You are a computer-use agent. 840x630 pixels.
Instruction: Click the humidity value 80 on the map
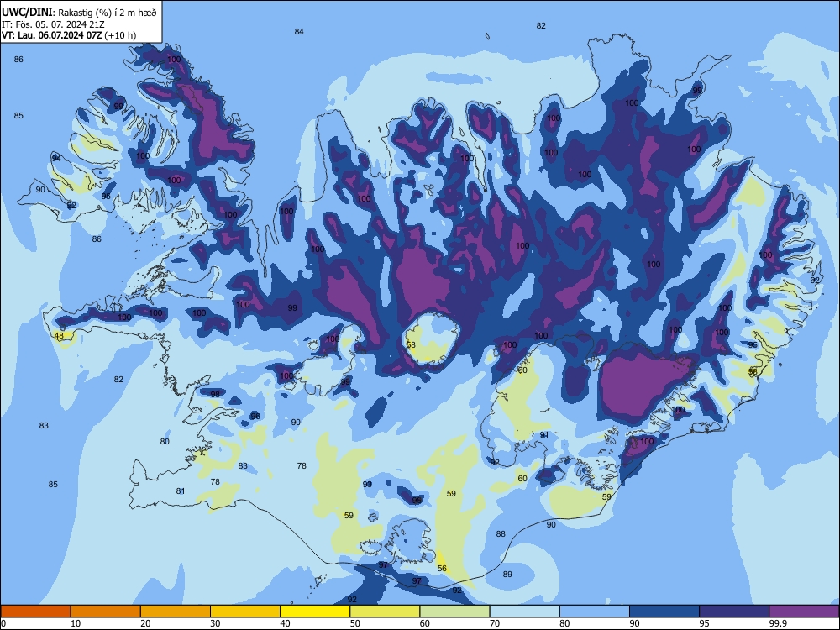(165, 442)
